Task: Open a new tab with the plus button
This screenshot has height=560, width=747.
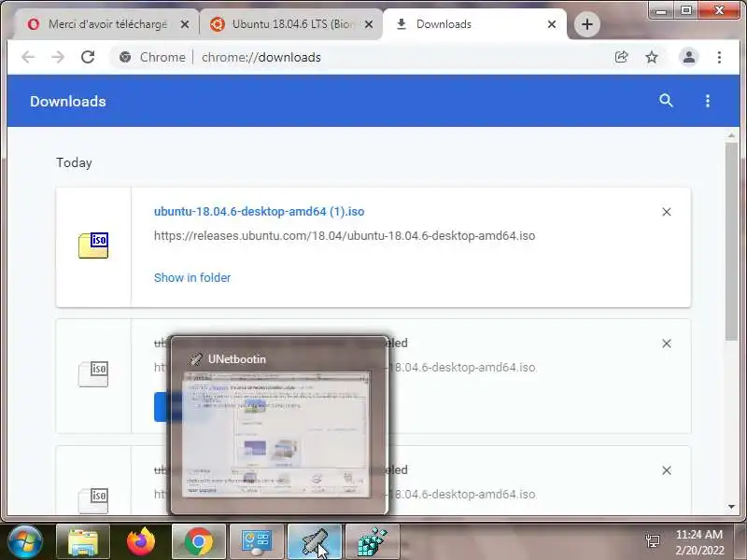Action: click(587, 24)
